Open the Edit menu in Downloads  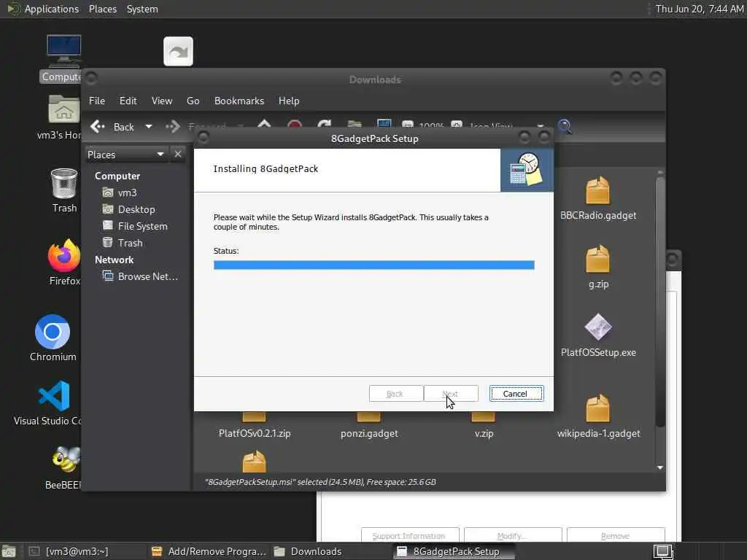pyautogui.click(x=128, y=101)
